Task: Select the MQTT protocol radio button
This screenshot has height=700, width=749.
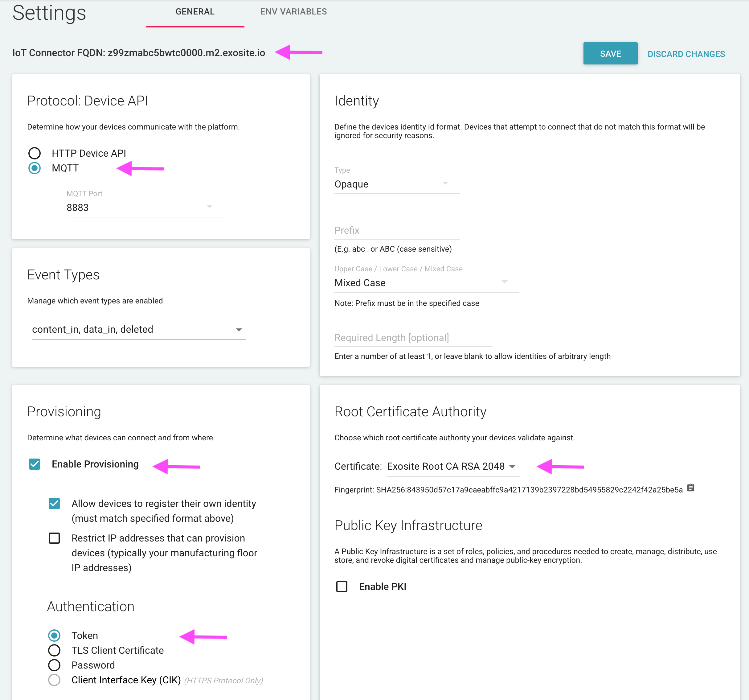Action: click(35, 168)
